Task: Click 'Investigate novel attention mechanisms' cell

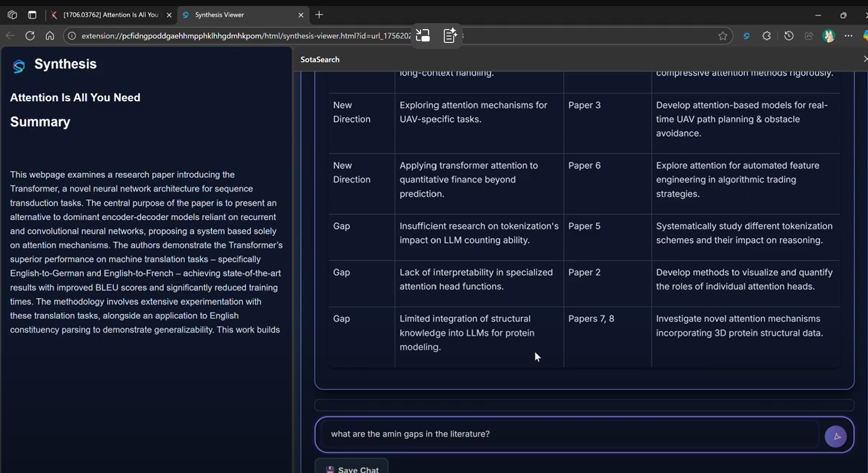Action: [746, 337]
